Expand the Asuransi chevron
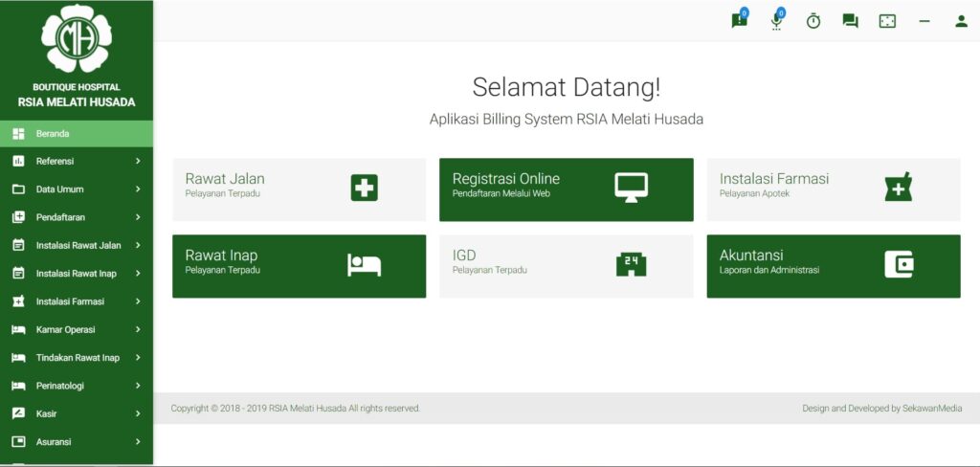The height and width of the screenshot is (467, 980). [x=138, y=441]
